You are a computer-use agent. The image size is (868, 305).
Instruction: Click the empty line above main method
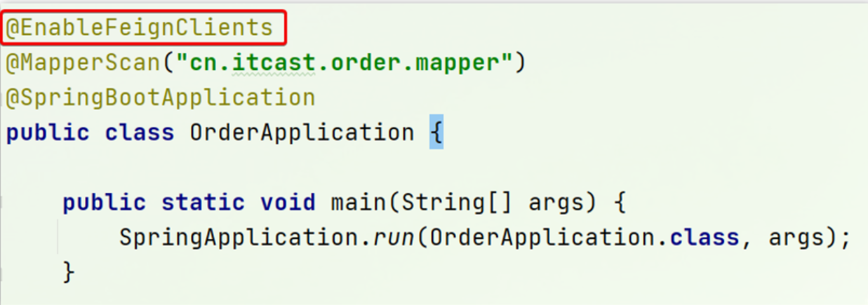click(x=434, y=168)
